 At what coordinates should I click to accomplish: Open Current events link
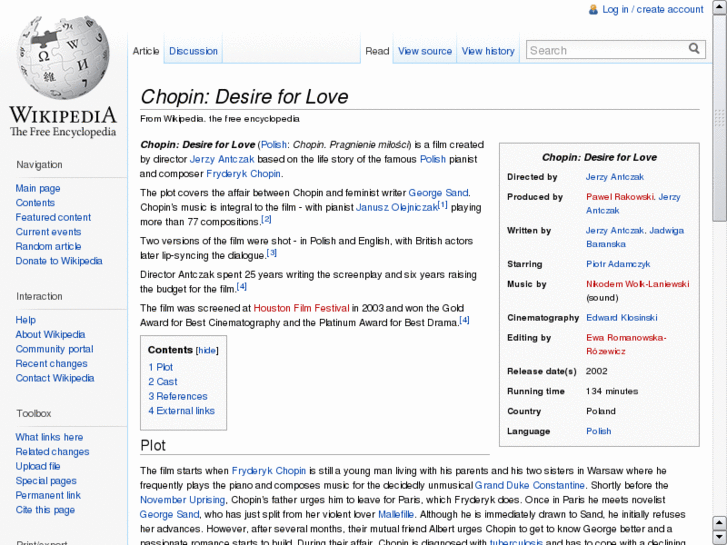click(x=48, y=232)
